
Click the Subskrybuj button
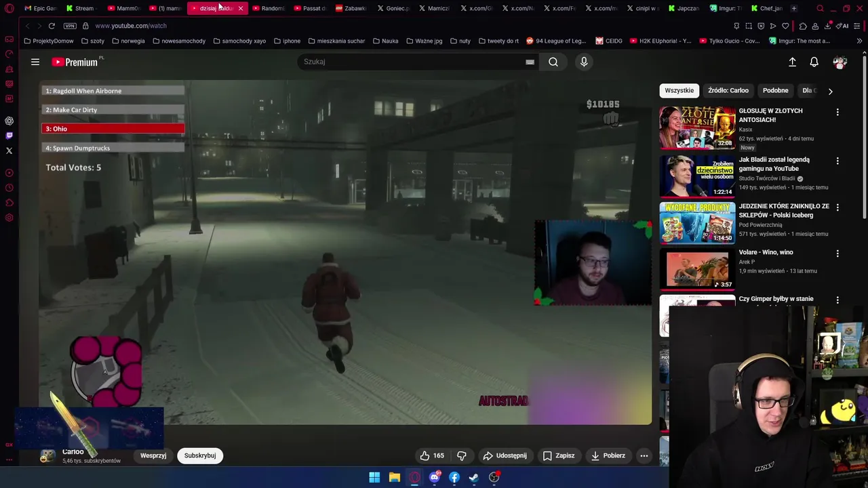coord(200,455)
